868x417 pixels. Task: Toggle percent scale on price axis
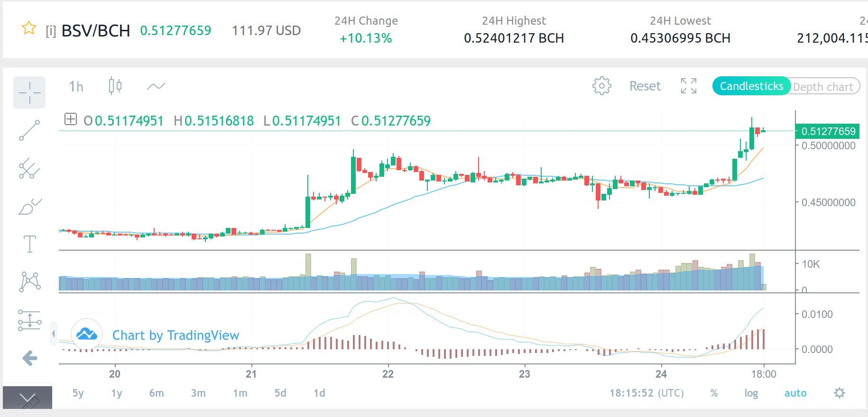pos(714,393)
